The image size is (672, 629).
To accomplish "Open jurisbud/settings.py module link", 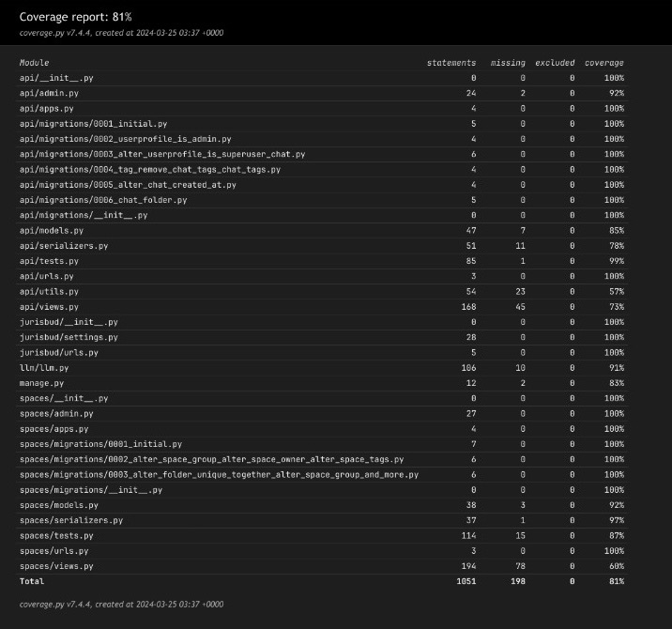I will (69, 337).
